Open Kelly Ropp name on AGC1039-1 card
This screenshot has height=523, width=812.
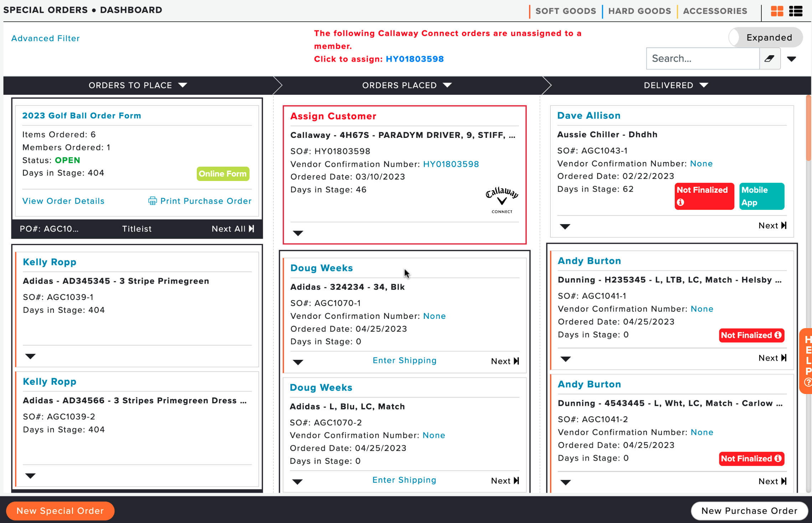pos(50,262)
